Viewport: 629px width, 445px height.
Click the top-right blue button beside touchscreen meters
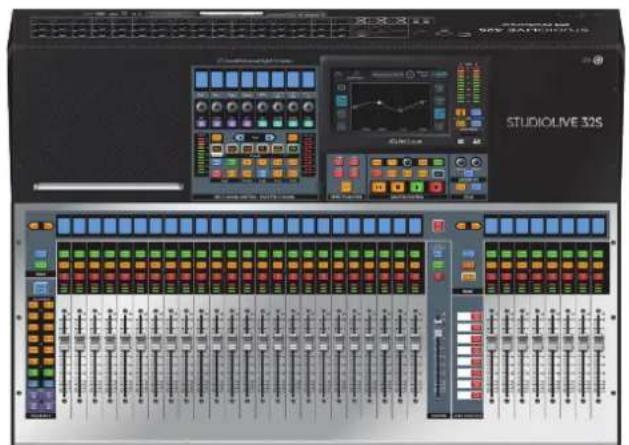(476, 112)
